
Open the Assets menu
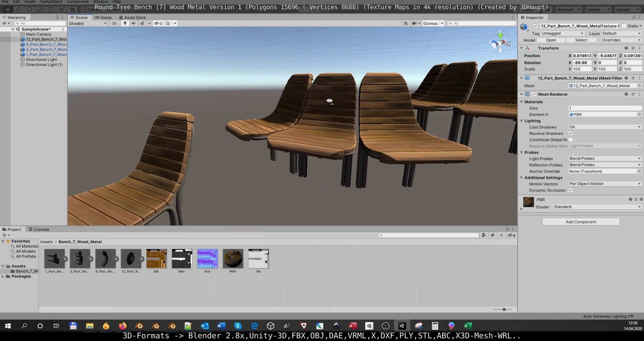30,2
